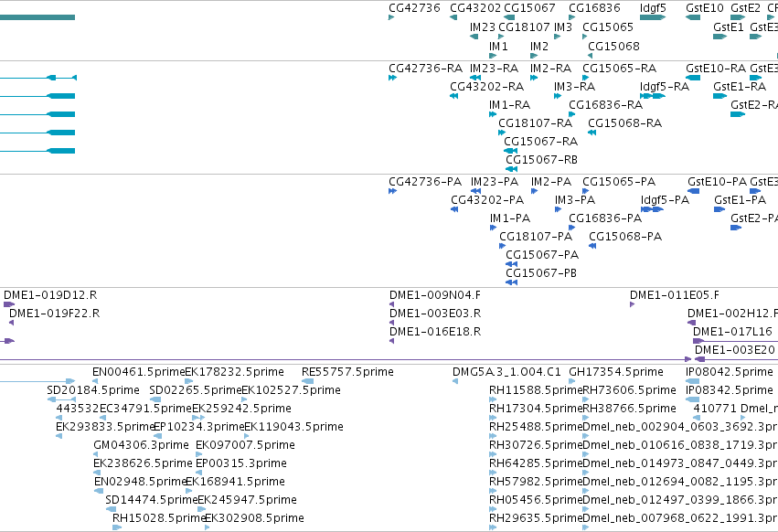Select the EN00461.5prime EST label
The height and width of the screenshot is (532, 778).
[x=138, y=373]
